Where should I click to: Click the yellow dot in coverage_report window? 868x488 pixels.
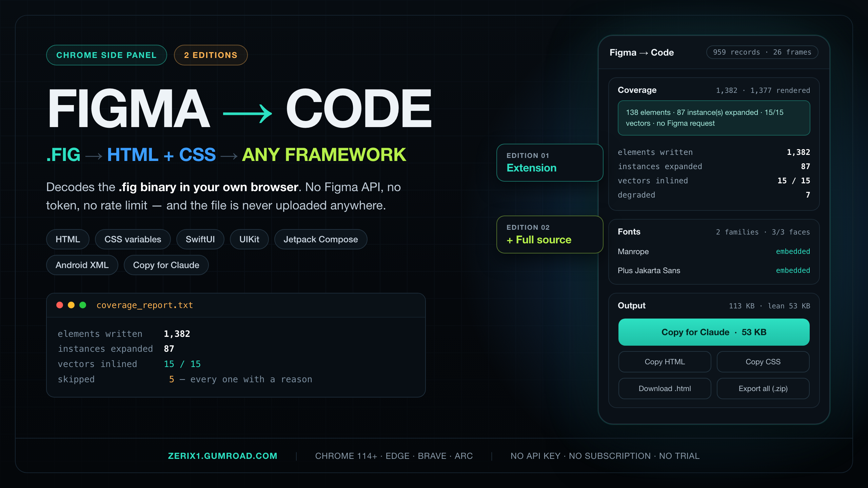(x=71, y=305)
